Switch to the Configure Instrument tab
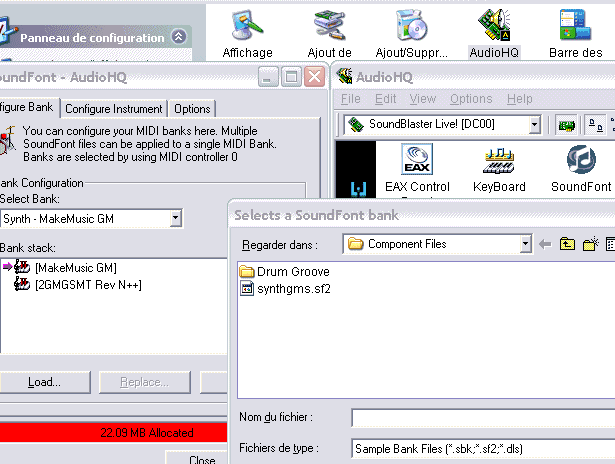This screenshot has width=615, height=464. [x=114, y=109]
